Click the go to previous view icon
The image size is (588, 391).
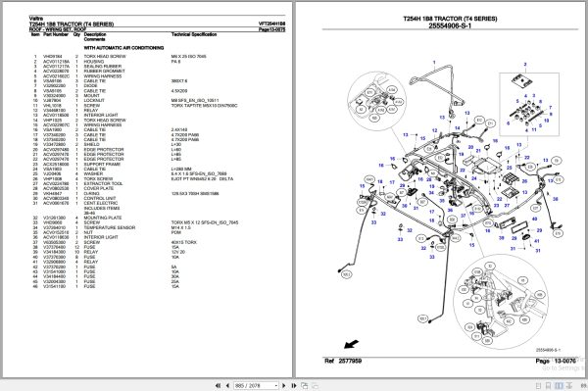click(x=305, y=385)
